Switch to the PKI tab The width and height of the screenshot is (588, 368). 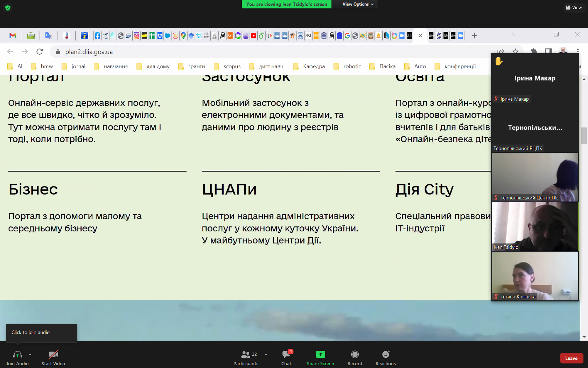pyautogui.click(x=308, y=36)
